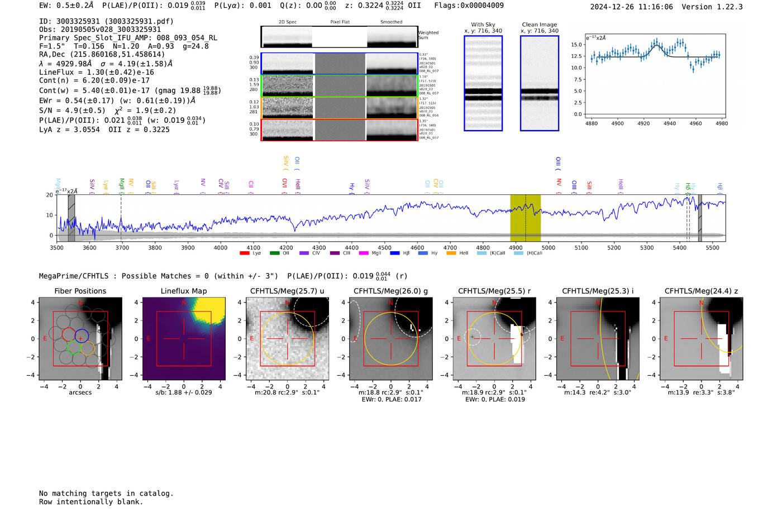This screenshot has width=782, height=532.
Task: Click the m:14.3 re:4.2" s:3.0" caption
Action: [x=598, y=392]
